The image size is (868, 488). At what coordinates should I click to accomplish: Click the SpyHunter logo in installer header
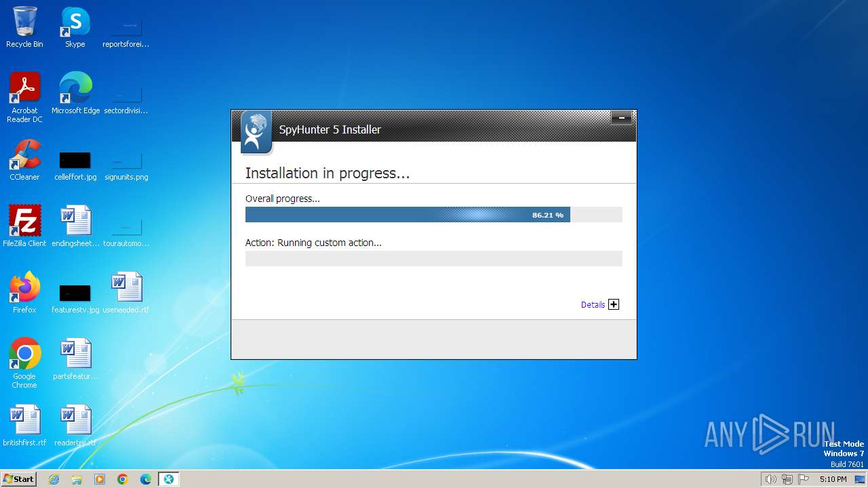click(256, 132)
